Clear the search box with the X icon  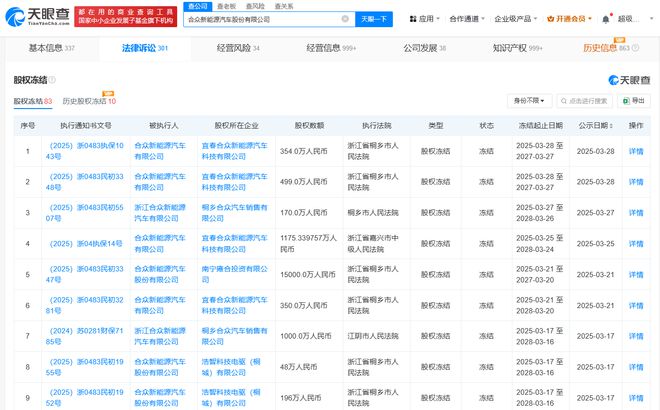click(345, 19)
